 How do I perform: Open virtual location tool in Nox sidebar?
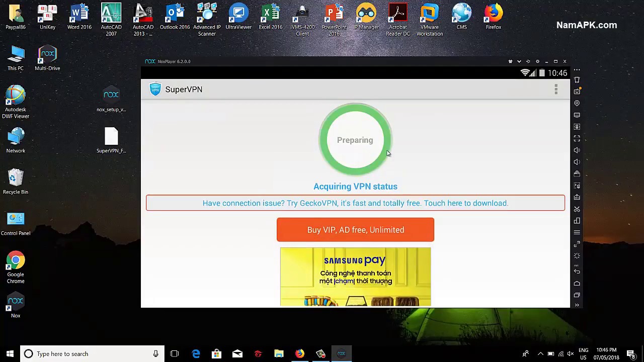click(577, 103)
